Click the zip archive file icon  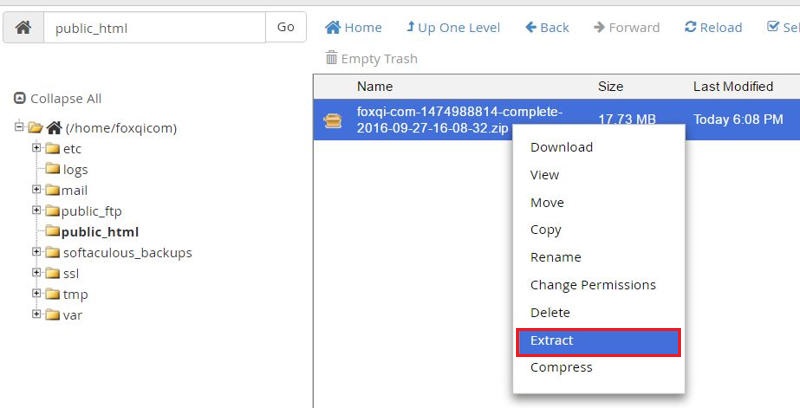point(333,120)
